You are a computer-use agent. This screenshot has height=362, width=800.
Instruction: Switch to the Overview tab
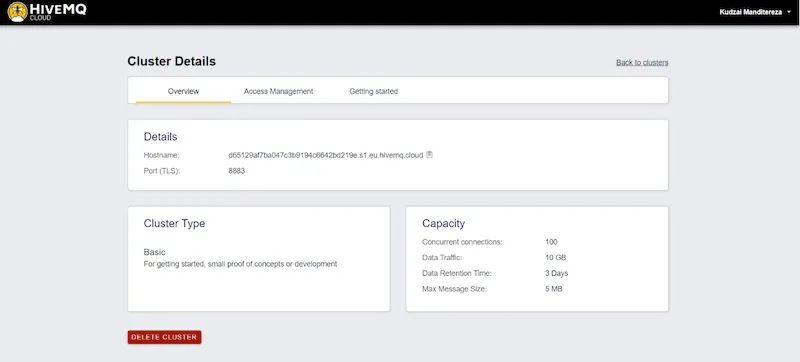tap(183, 91)
